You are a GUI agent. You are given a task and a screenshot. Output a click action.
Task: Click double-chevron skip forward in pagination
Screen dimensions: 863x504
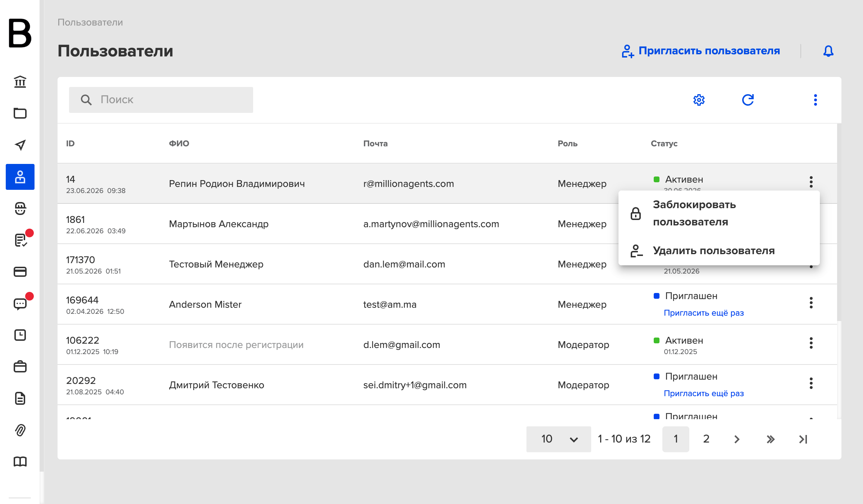770,439
